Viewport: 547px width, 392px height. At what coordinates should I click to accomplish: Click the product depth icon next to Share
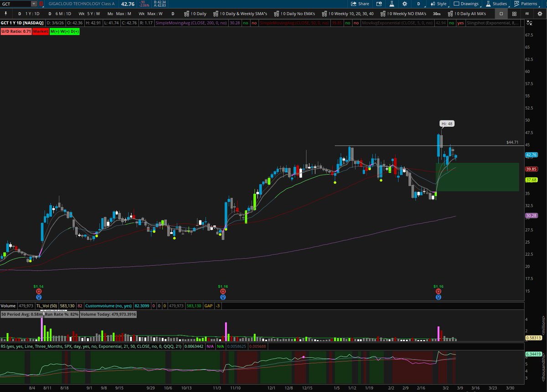(378, 4)
